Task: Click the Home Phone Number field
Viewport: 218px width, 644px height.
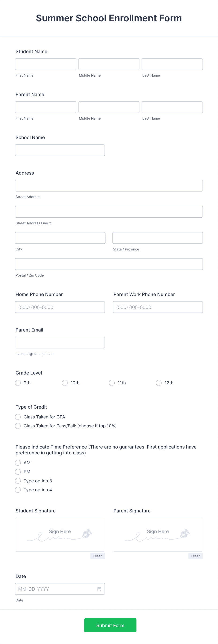Action: [60, 307]
